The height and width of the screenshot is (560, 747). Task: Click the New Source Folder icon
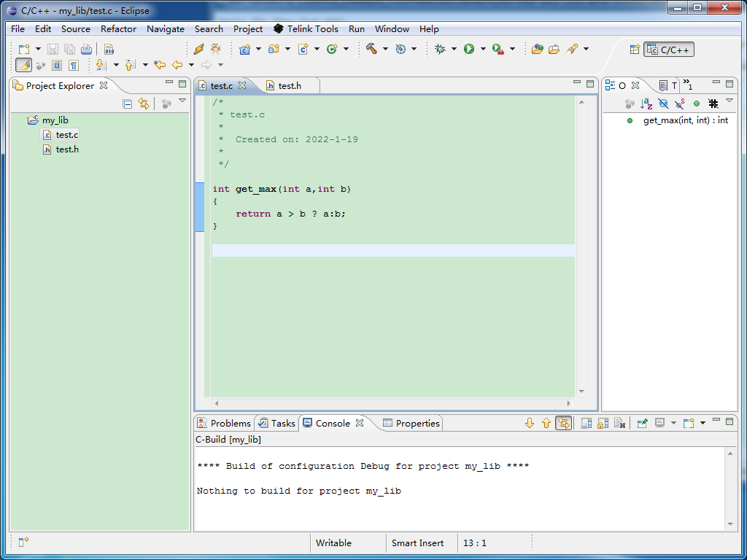274,49
